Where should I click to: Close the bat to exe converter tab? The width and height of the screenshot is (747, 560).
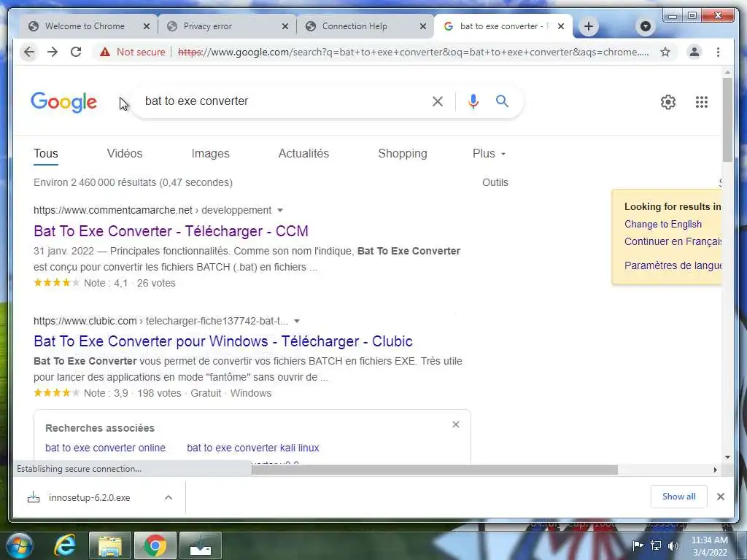pyautogui.click(x=561, y=26)
